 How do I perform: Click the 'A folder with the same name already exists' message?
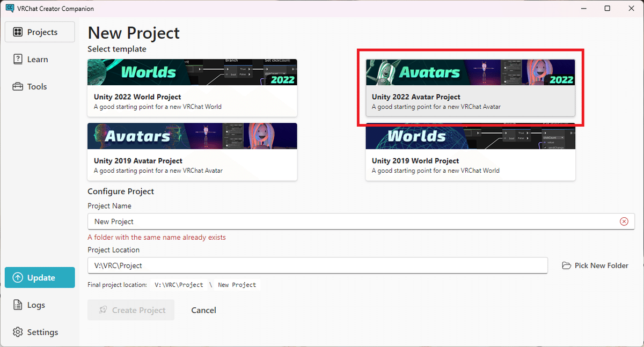(x=157, y=237)
